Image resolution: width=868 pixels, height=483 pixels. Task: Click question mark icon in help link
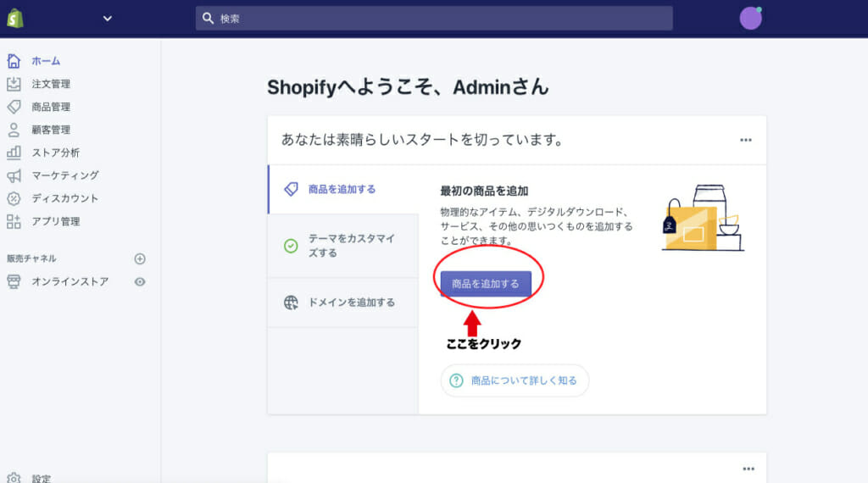[x=456, y=380]
